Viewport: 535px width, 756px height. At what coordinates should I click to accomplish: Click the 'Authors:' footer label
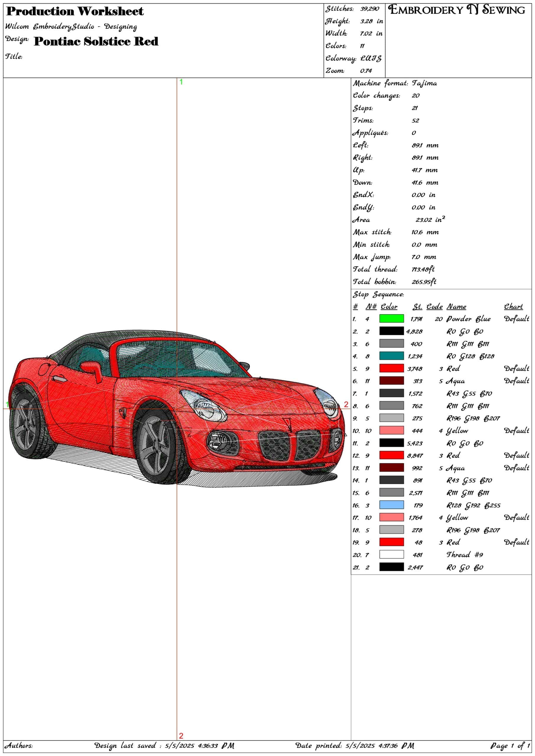pyautogui.click(x=18, y=745)
